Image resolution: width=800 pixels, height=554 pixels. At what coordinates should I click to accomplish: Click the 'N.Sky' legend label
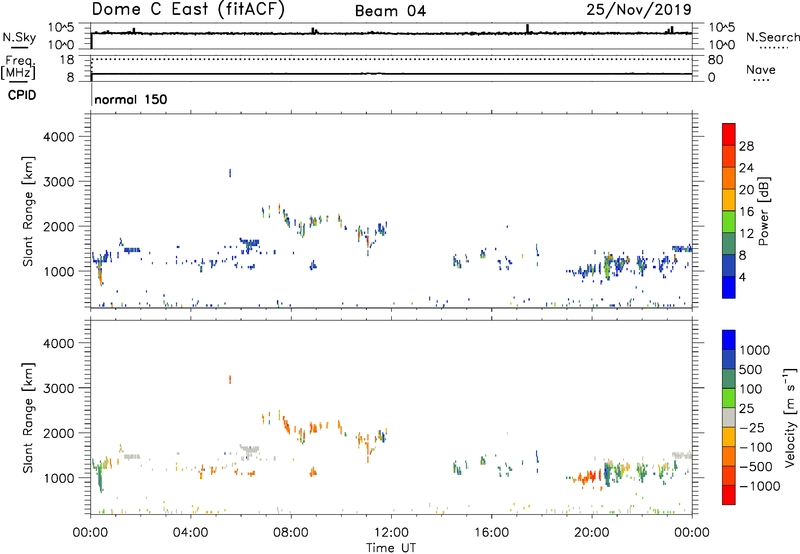(x=19, y=37)
